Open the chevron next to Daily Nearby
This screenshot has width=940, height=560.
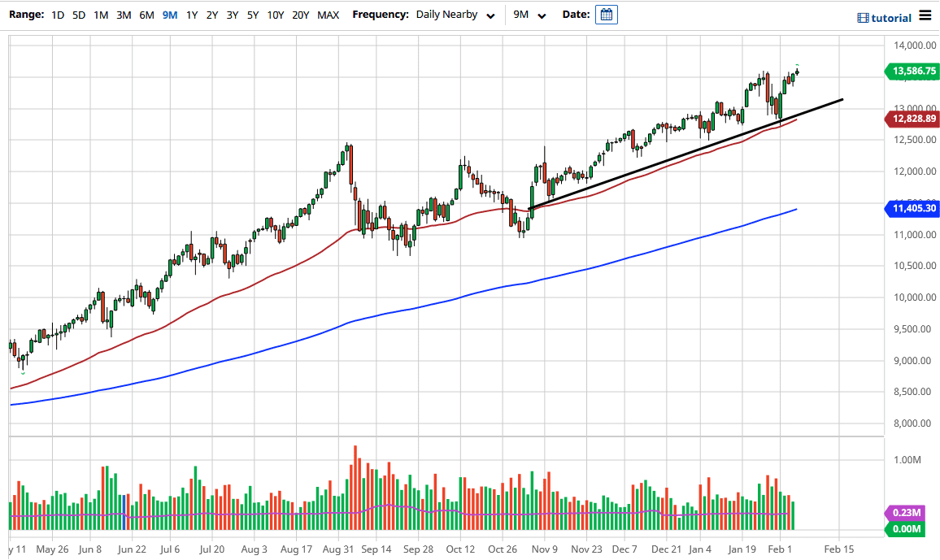coord(490,15)
